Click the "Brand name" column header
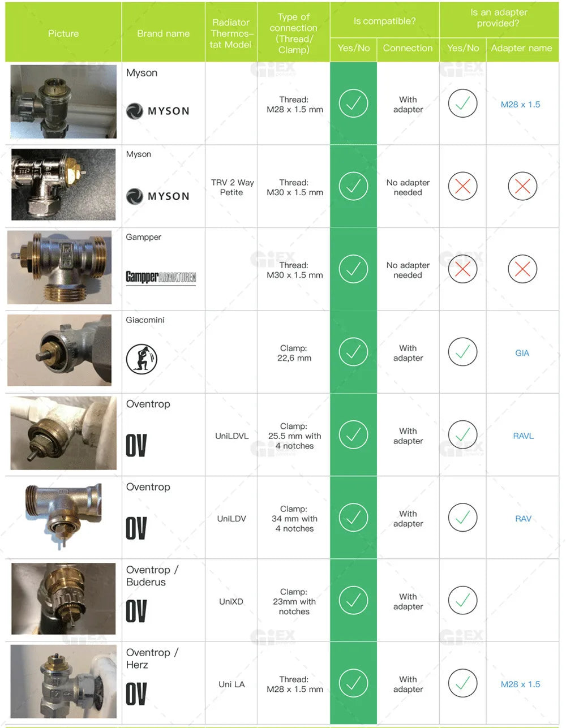Viewport: 566px width, 728px height. tap(163, 33)
